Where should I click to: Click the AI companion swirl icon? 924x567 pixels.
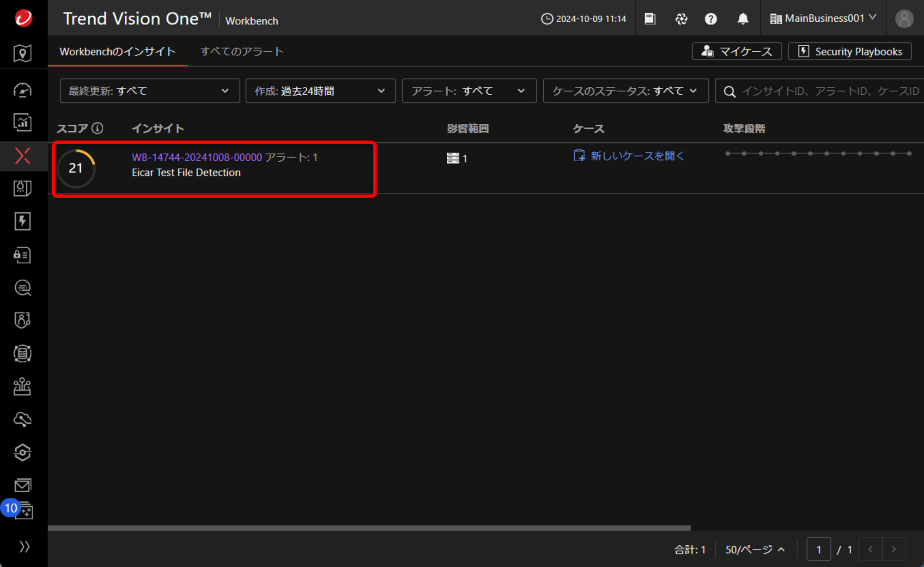point(681,18)
